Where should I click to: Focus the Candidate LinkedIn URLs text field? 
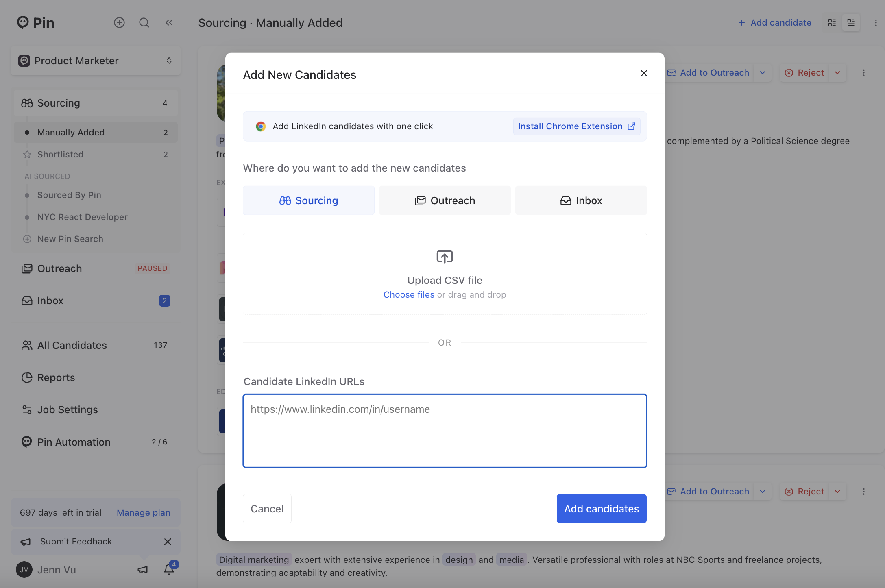point(445,431)
